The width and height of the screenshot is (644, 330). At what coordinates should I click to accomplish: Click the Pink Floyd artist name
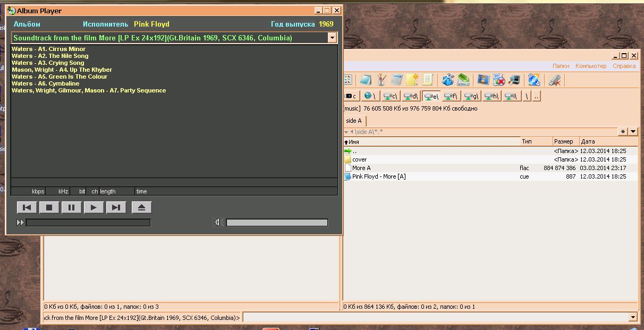[151, 24]
